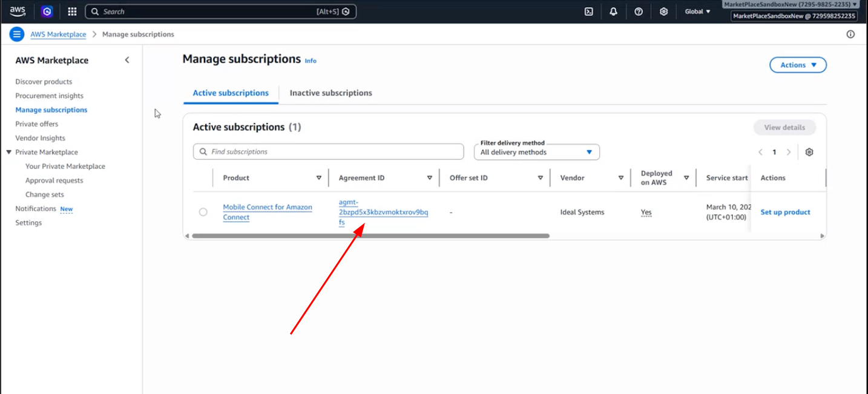The image size is (868, 394).
Task: Open console settings gear in top bar
Action: 663,11
